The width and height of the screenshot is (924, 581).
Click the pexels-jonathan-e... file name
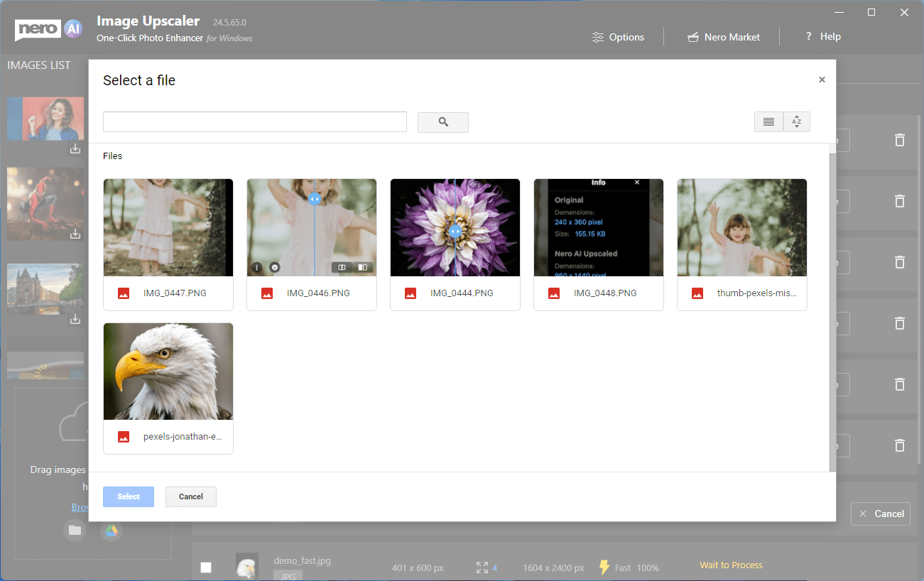pyautogui.click(x=183, y=437)
